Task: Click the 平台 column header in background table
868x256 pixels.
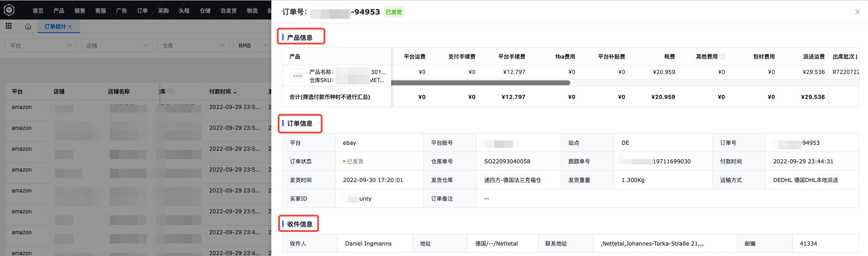Action: (x=17, y=92)
